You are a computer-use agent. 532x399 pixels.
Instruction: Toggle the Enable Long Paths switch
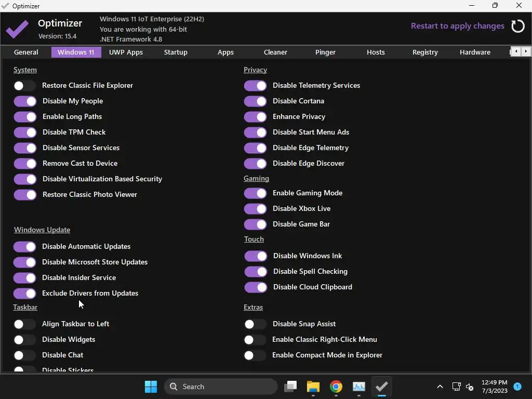pyautogui.click(x=25, y=117)
